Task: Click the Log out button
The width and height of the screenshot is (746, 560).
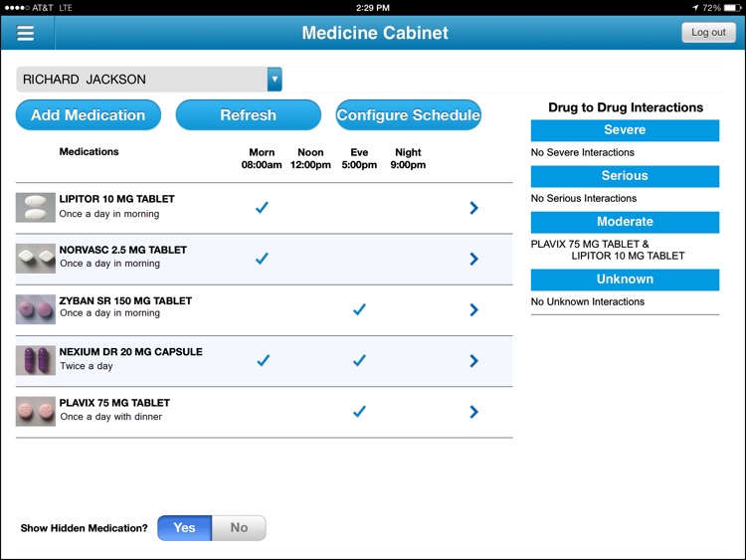Action: [x=708, y=33]
